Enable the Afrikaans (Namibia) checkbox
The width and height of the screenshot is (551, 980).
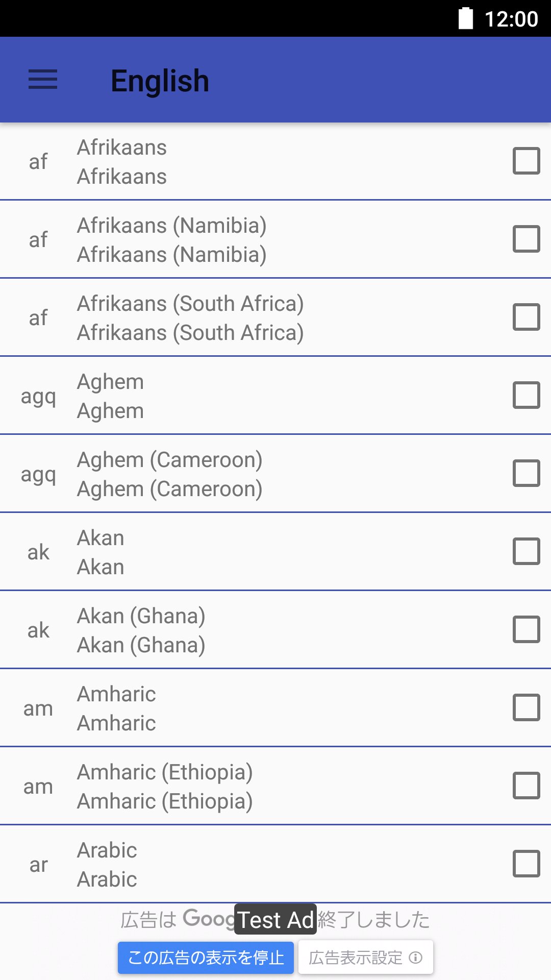526,239
